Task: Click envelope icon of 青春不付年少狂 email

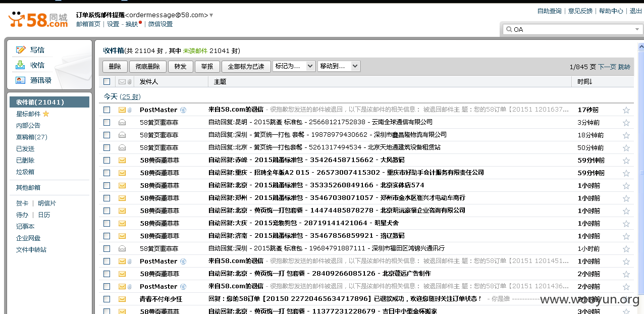Action: point(122,299)
